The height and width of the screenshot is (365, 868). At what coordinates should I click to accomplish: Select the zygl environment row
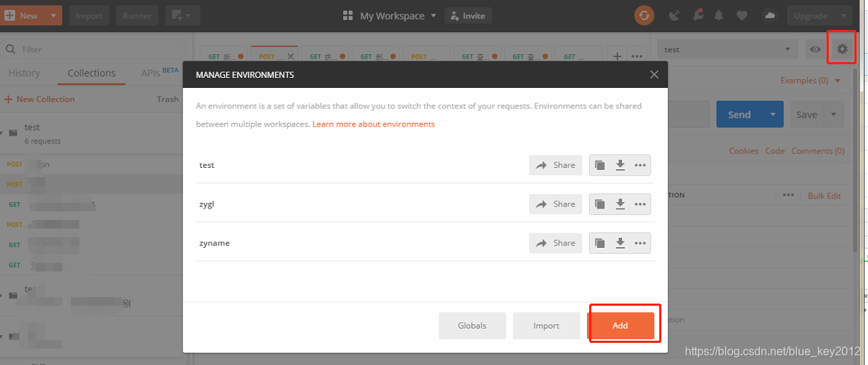[425, 204]
